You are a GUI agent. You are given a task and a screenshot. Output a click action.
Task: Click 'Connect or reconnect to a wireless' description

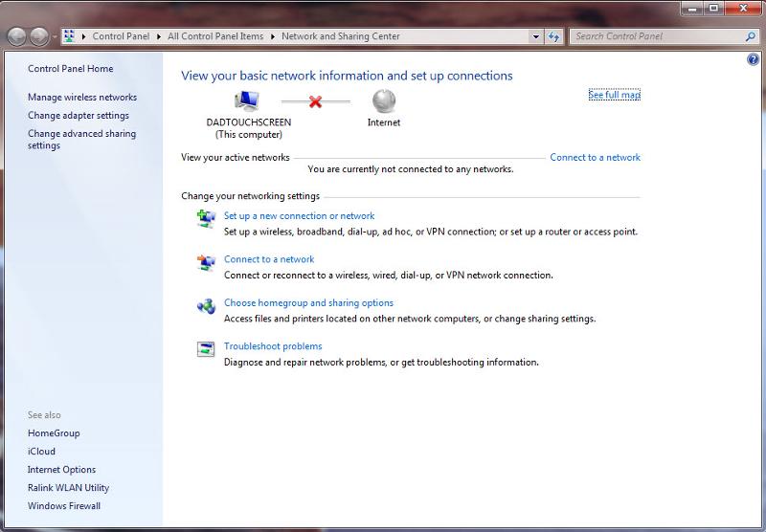pos(389,276)
